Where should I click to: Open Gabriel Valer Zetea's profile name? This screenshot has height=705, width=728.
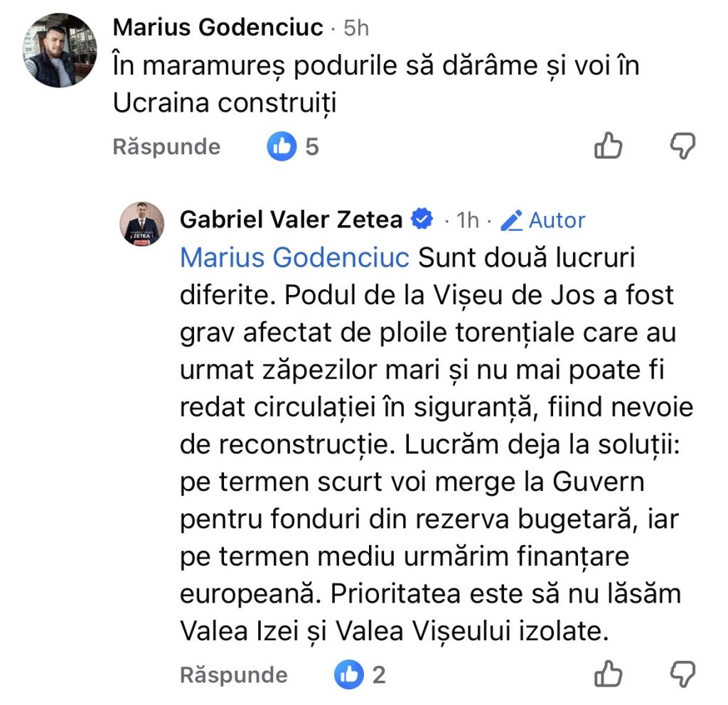coord(291,220)
